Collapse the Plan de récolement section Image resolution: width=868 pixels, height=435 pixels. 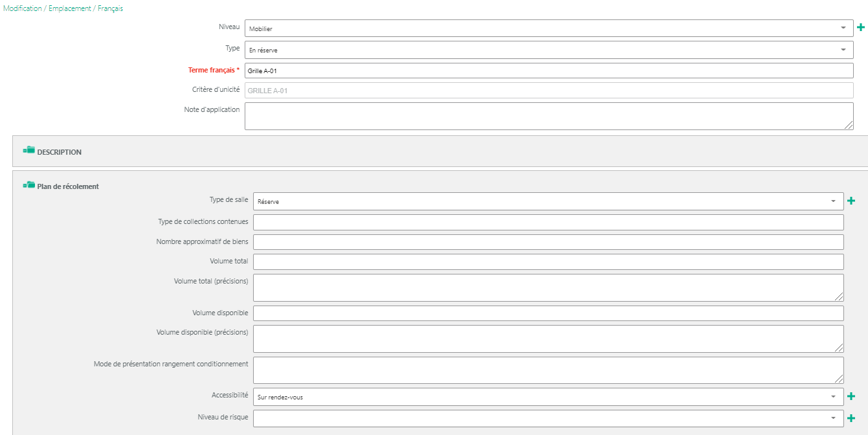point(68,186)
